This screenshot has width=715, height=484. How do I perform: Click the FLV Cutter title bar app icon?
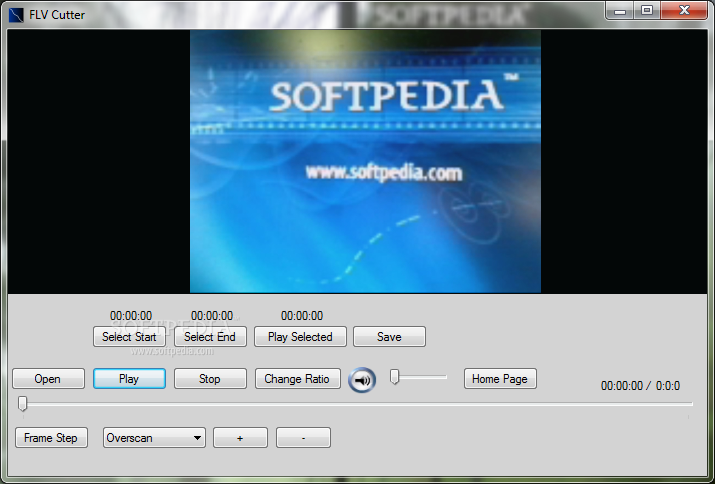(x=16, y=15)
